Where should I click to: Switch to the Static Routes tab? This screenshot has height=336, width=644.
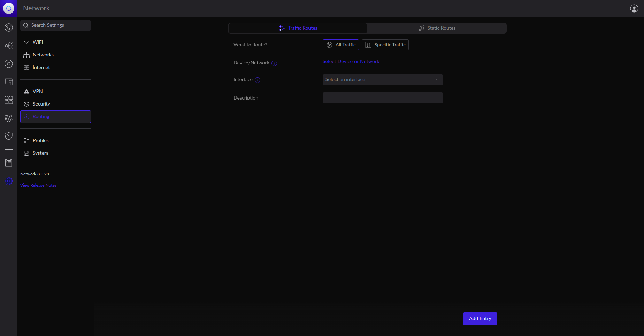point(437,28)
